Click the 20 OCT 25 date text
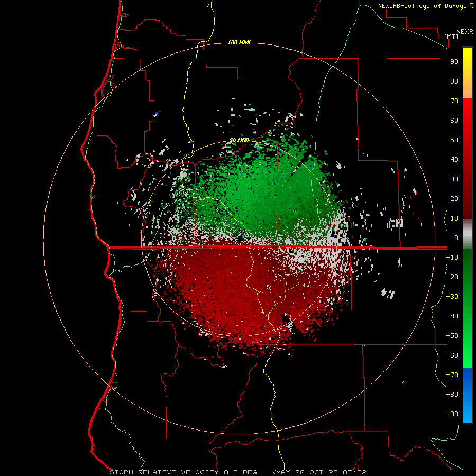This screenshot has width=476, height=476. click(317, 472)
